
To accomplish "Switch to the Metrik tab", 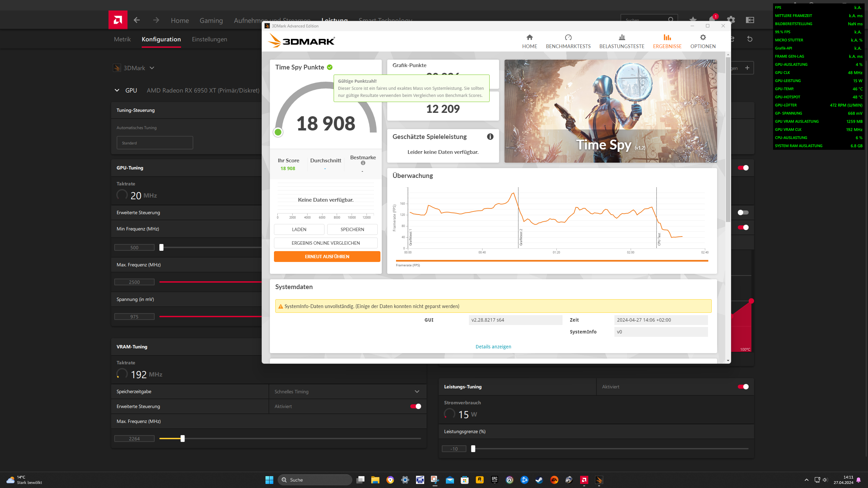I will (x=122, y=39).
